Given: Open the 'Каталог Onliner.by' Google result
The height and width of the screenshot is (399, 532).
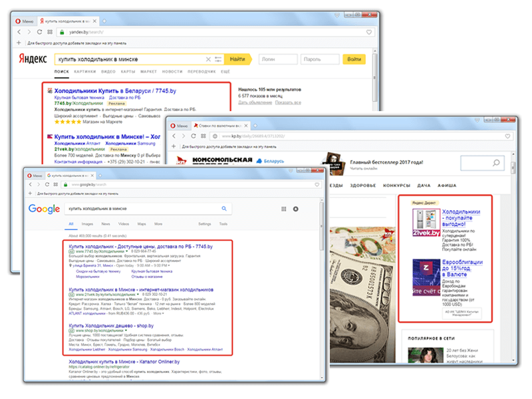Looking at the screenshot, I should click(x=124, y=362).
